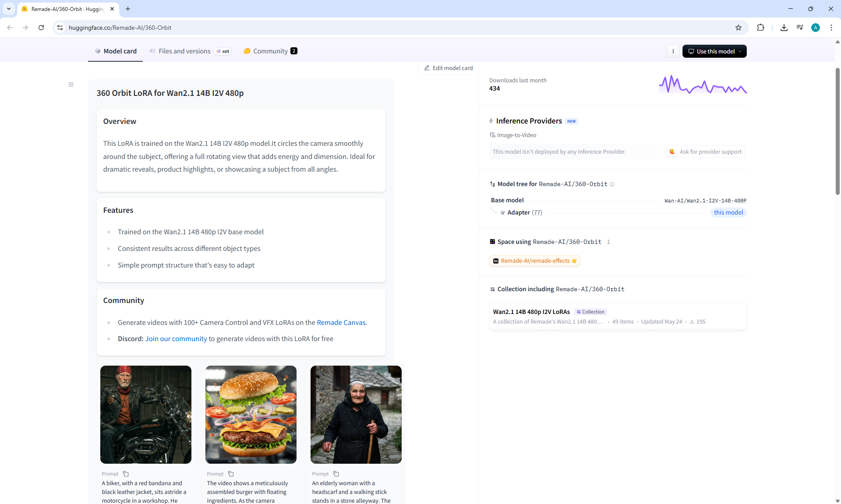The image size is (841, 504).
Task: Open Chrome extensions puzzle icon
Action: coord(760,28)
